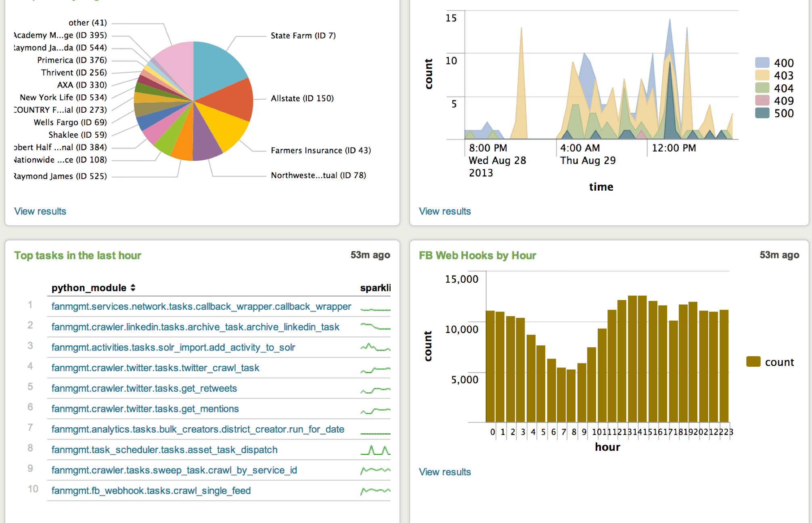812x523 pixels.
Task: Open fanmgmt.crawler.twitter.tasks.get_retweets link
Action: (x=144, y=388)
